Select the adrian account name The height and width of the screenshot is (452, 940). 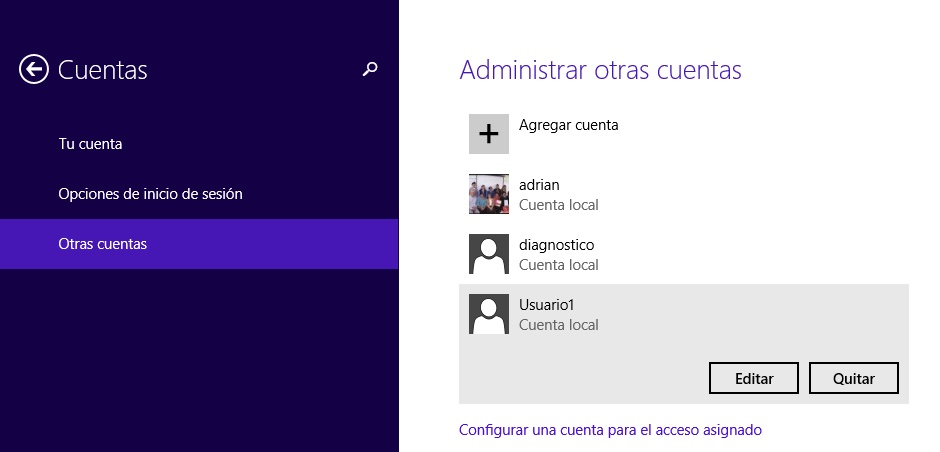(x=539, y=185)
